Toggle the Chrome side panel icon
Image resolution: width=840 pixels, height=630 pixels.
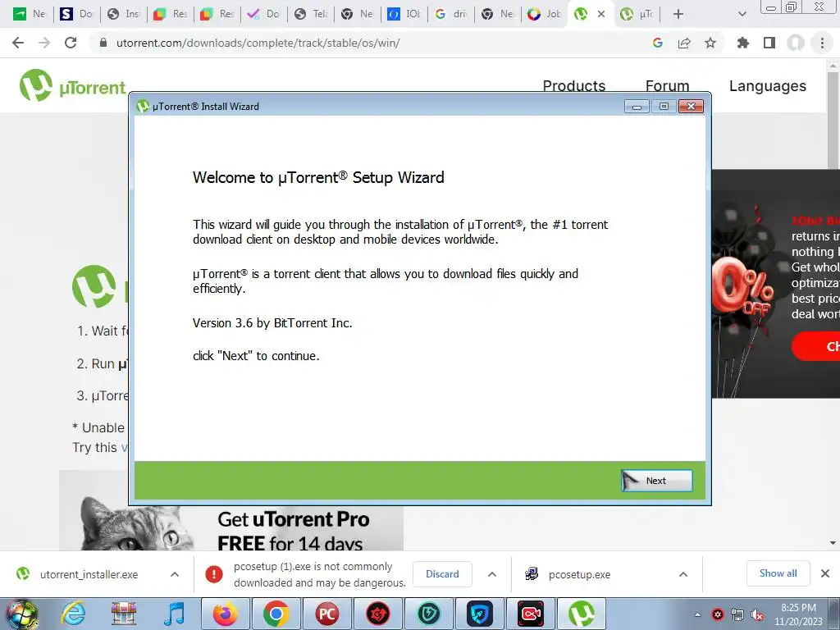coord(769,43)
